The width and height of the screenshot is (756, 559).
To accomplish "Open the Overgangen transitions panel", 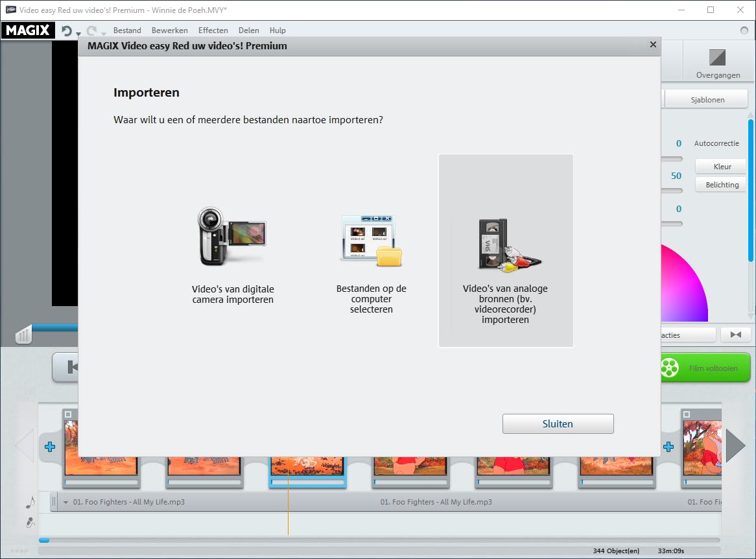I will [718, 63].
